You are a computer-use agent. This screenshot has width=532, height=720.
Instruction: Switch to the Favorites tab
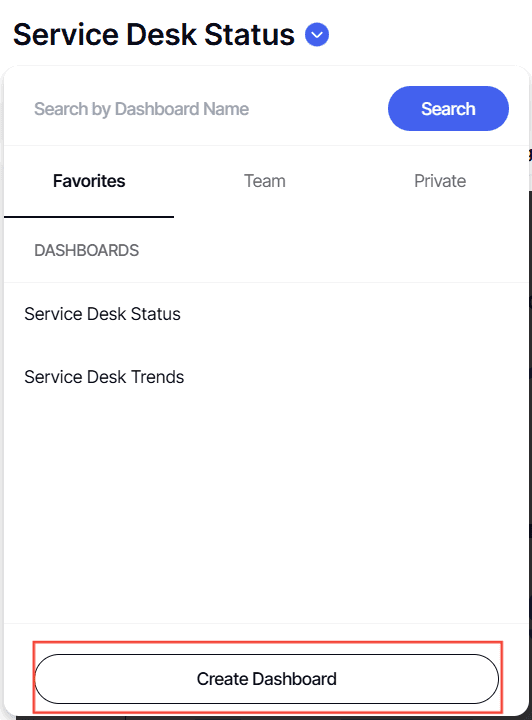pyautogui.click(x=89, y=181)
